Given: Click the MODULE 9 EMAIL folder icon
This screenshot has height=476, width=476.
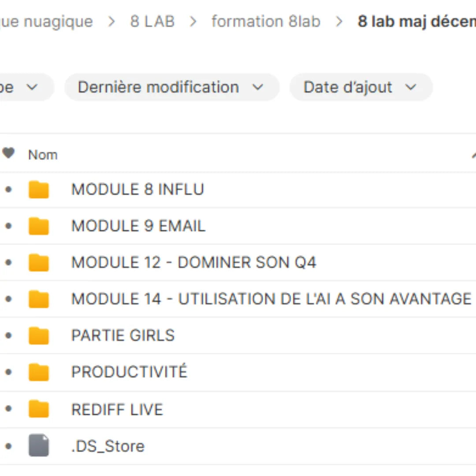Looking at the screenshot, I should (x=39, y=227).
